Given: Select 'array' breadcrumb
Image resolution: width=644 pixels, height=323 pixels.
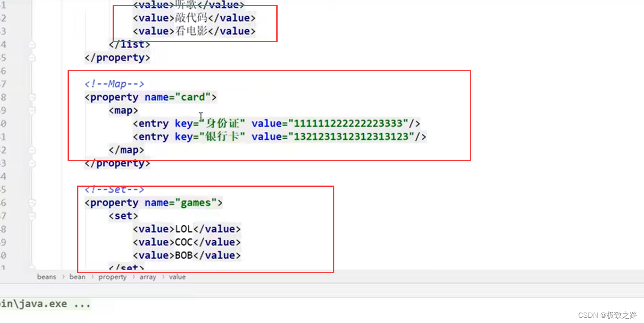Looking at the screenshot, I should pos(148,277).
